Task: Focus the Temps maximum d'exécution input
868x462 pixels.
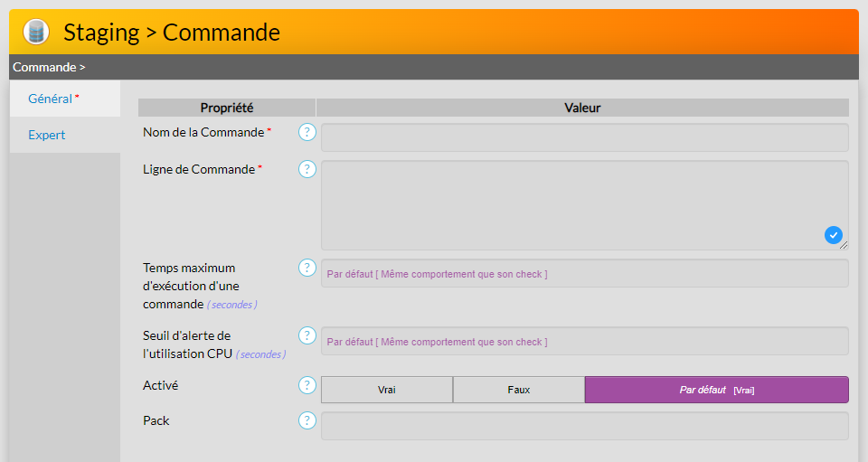Action: pos(584,273)
